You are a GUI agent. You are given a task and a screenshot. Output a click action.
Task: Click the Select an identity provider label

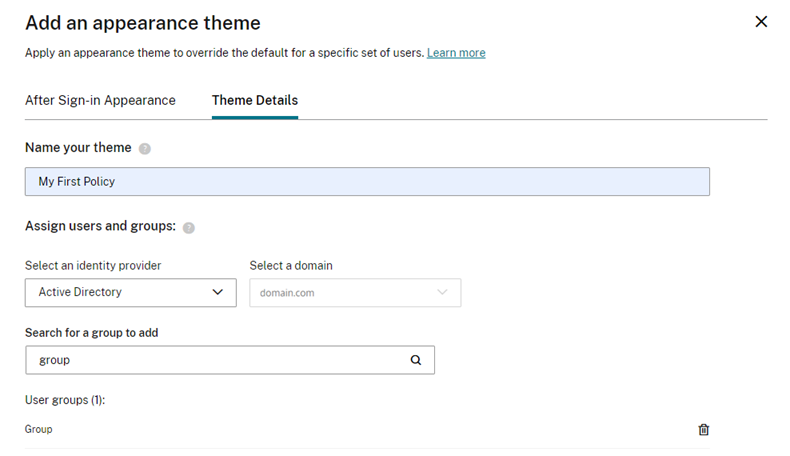93,265
